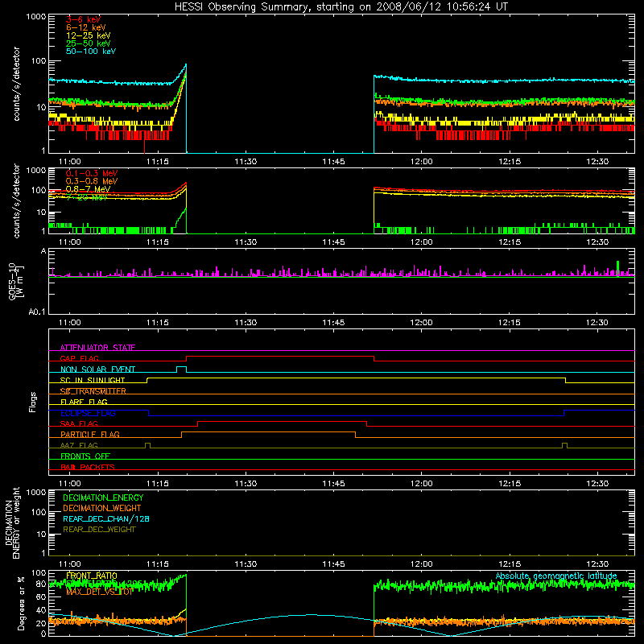The height and width of the screenshot is (644, 644).
Task: Click the Degrees or % axis title
Action: pyautogui.click(x=21, y=603)
